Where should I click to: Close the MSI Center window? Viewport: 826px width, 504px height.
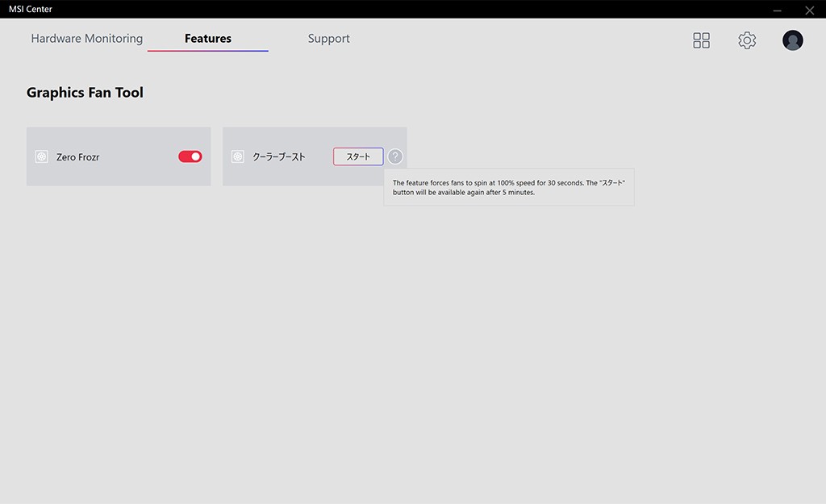pos(810,10)
